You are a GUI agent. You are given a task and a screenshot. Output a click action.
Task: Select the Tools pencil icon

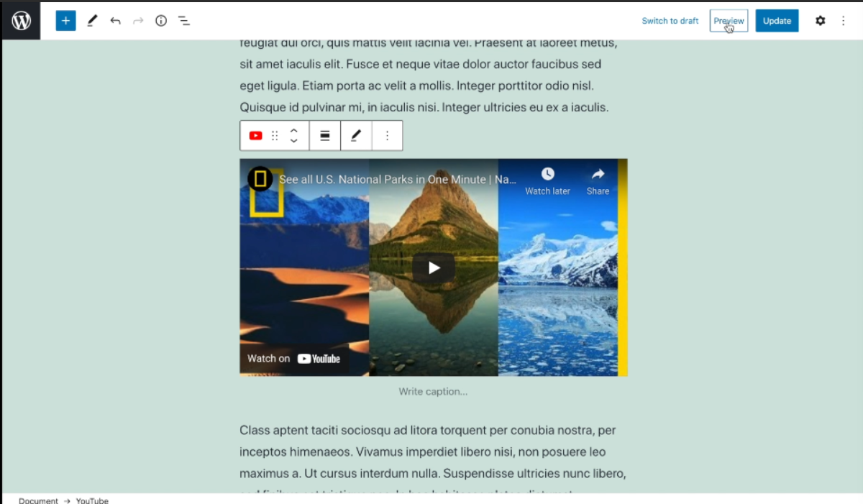coord(92,21)
